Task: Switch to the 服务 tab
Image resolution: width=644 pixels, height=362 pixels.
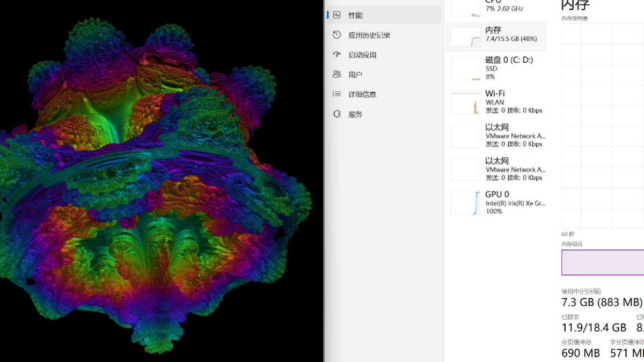Action: pyautogui.click(x=355, y=114)
